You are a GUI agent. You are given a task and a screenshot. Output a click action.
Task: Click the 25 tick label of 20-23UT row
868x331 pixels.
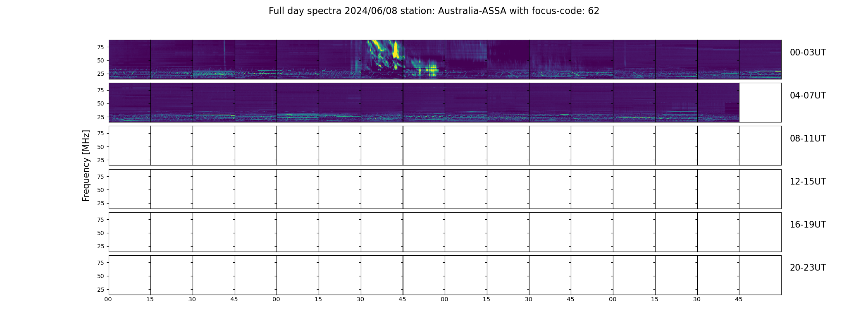click(100, 289)
